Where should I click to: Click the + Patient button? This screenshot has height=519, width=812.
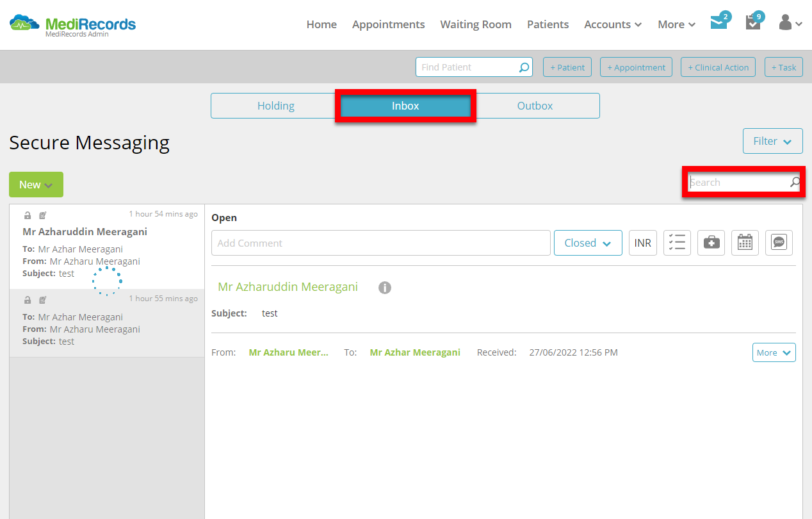click(567, 67)
